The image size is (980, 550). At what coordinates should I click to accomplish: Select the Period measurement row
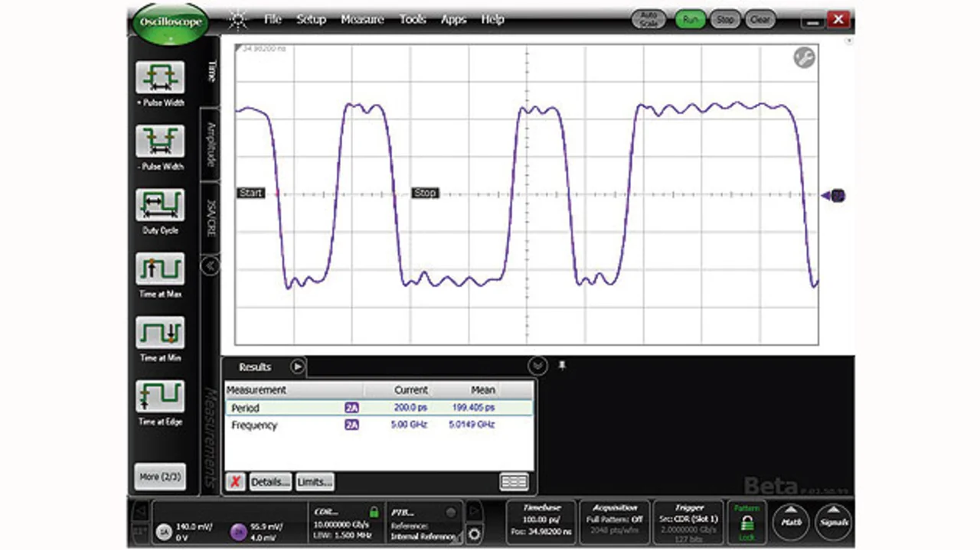point(378,408)
